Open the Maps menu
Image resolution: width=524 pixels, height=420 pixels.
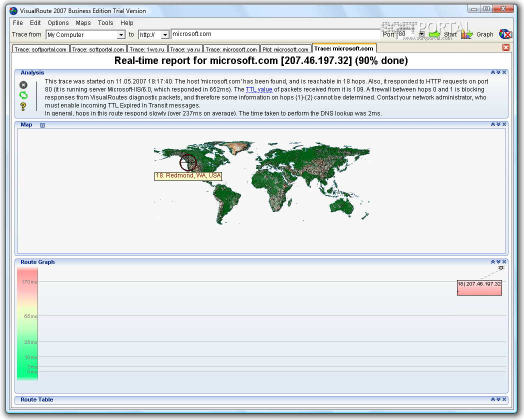tap(83, 22)
